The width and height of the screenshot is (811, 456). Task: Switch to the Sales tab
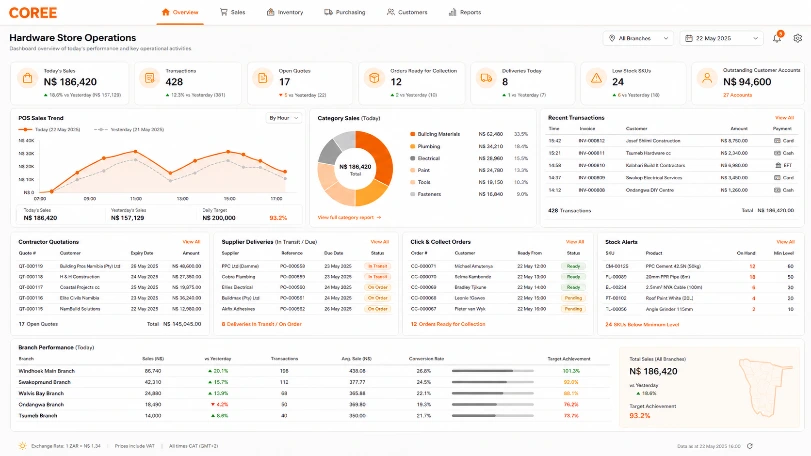232,12
